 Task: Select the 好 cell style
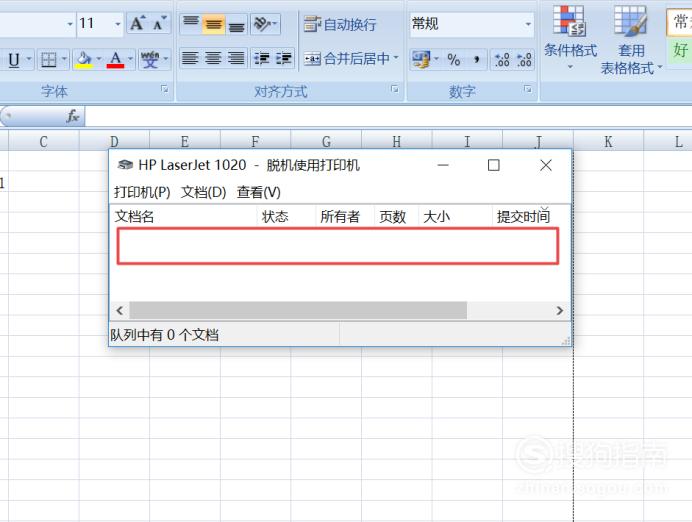pos(680,50)
